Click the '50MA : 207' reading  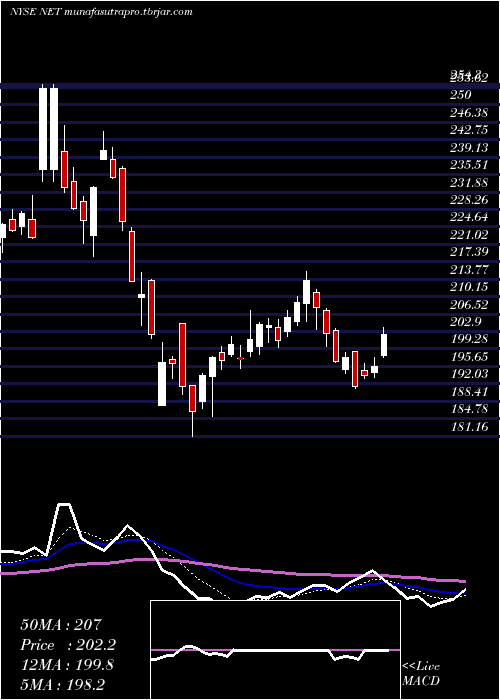click(x=62, y=625)
